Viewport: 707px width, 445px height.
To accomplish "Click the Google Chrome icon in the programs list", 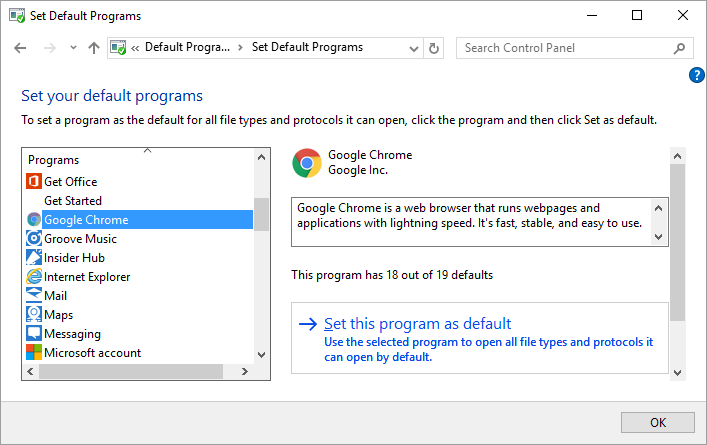I will coord(34,220).
